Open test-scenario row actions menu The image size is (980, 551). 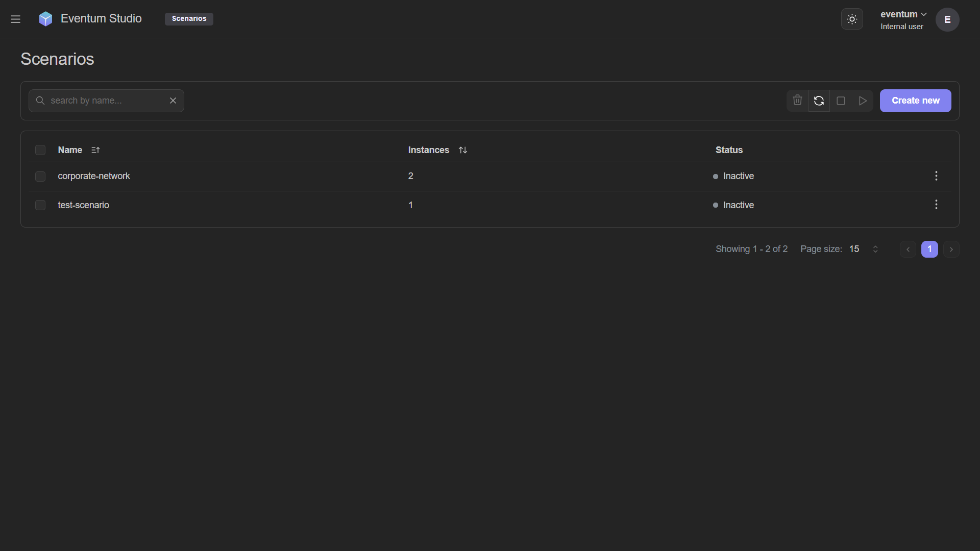point(936,205)
